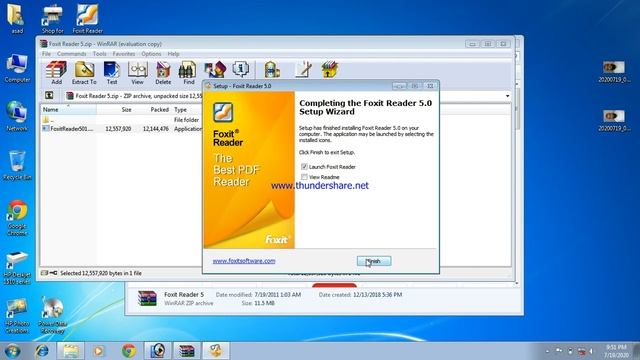Click the Info toolbar icon in WinRAR
Viewport: 640px width, 360px height.
[241, 69]
